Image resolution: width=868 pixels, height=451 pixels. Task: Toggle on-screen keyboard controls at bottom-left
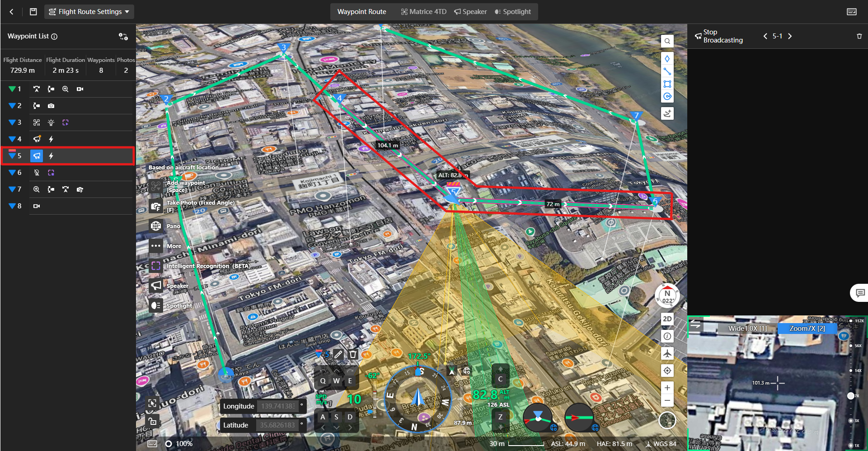[153, 444]
